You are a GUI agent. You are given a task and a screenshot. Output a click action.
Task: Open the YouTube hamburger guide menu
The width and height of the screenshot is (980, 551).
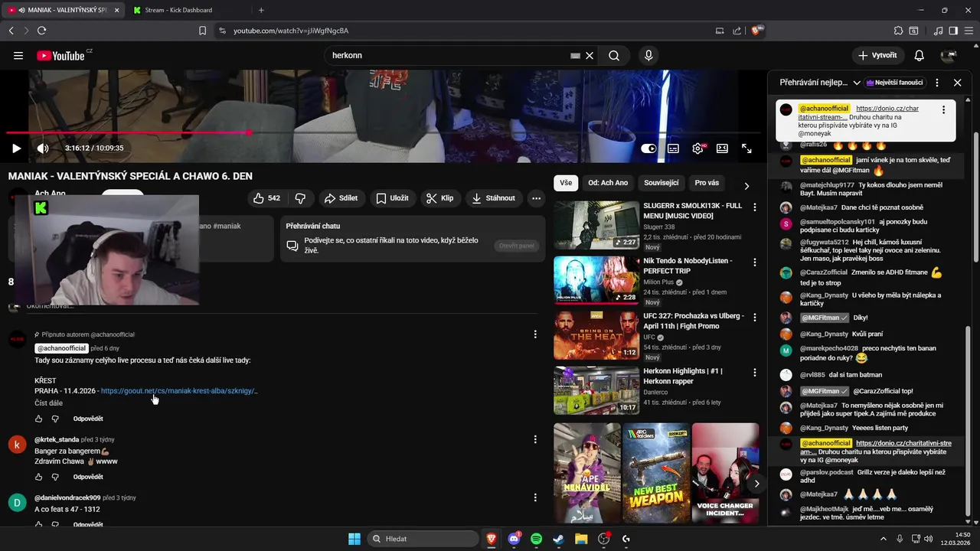coord(18,55)
